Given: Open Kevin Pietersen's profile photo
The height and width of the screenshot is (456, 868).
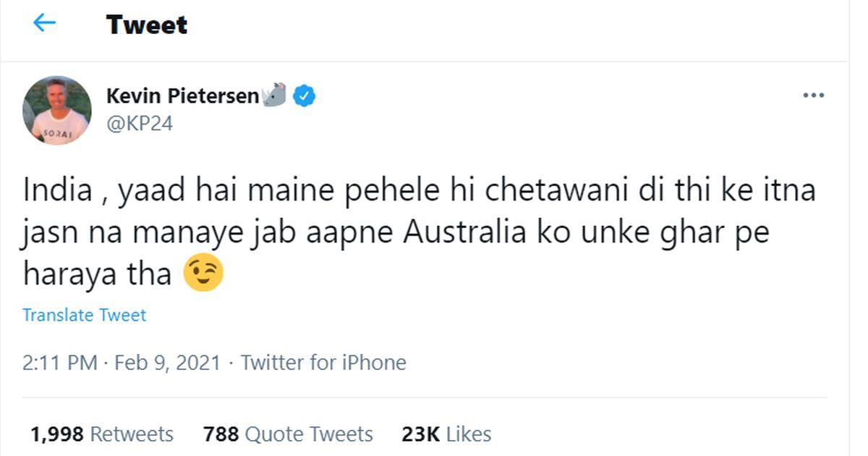Looking at the screenshot, I should pyautogui.click(x=57, y=110).
